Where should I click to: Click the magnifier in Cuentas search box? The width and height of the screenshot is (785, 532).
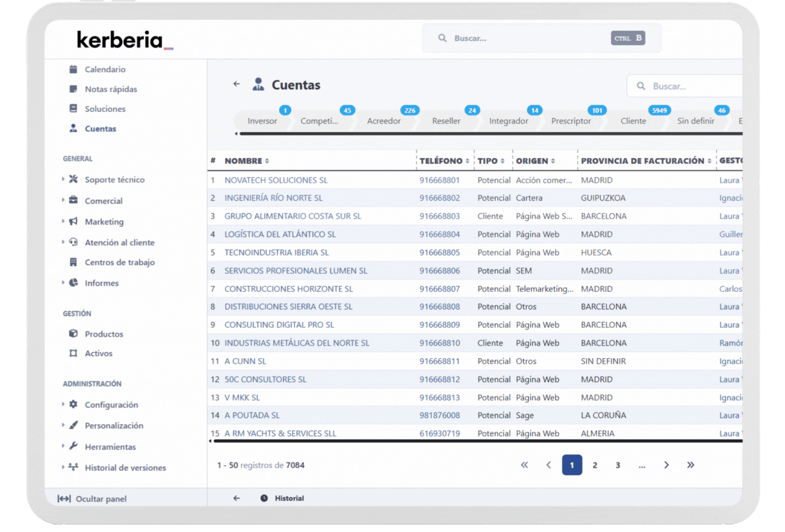pyautogui.click(x=641, y=86)
